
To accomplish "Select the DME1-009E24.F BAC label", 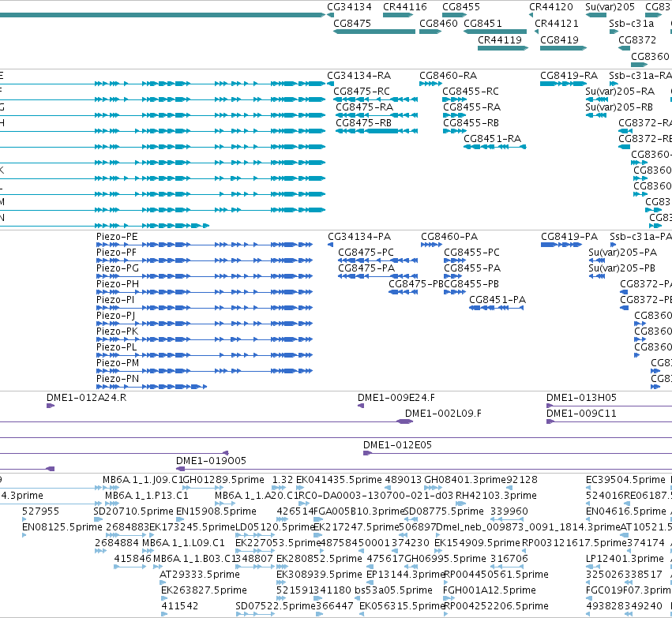I will click(396, 398).
